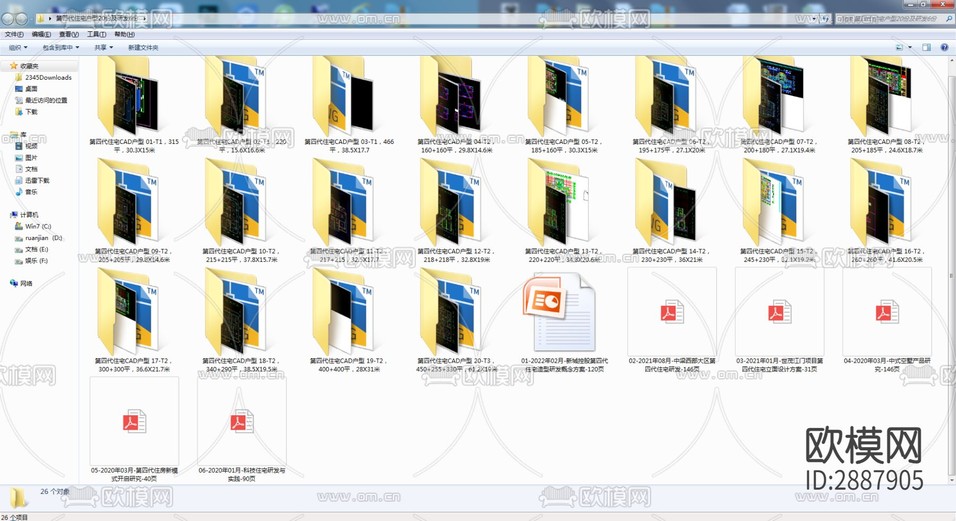This screenshot has width=956, height=521.
Task: Select folder CAD户型 09-T2 205+205平
Action: [x=134, y=211]
